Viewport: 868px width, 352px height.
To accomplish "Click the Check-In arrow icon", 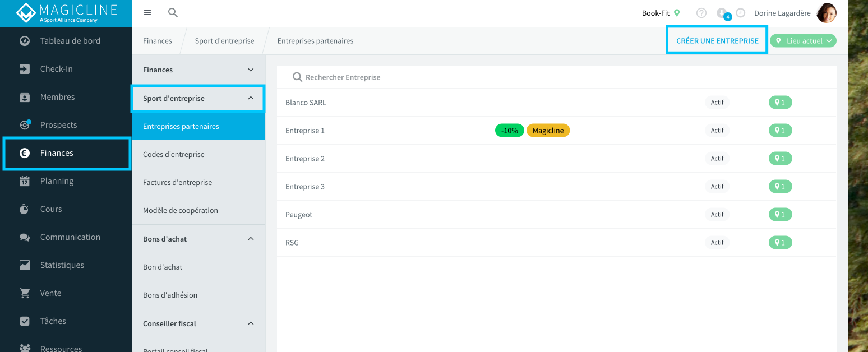I will [25, 69].
